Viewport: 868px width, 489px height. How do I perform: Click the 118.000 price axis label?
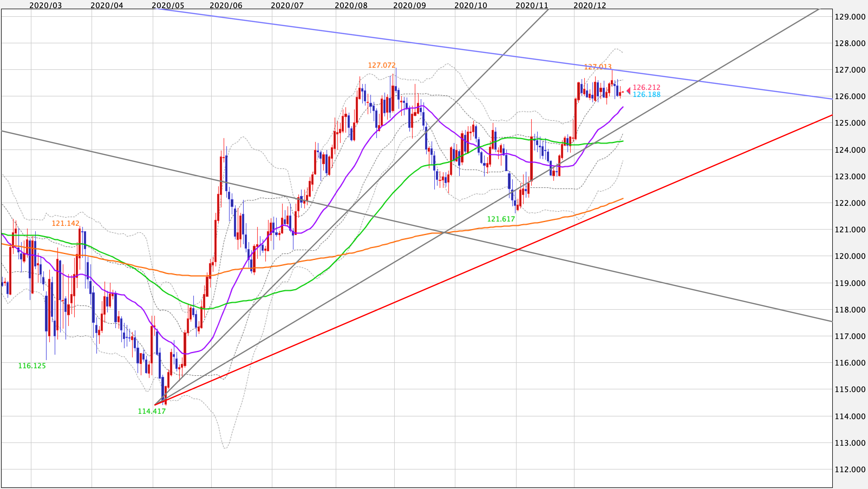pyautogui.click(x=850, y=310)
